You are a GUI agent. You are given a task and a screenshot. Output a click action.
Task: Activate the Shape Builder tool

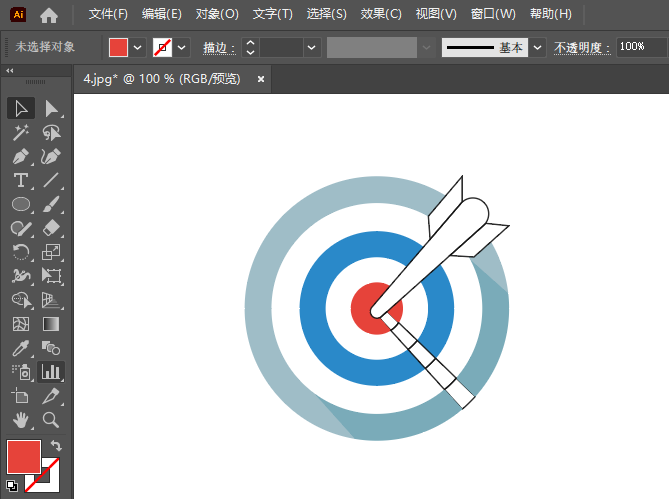[20, 300]
